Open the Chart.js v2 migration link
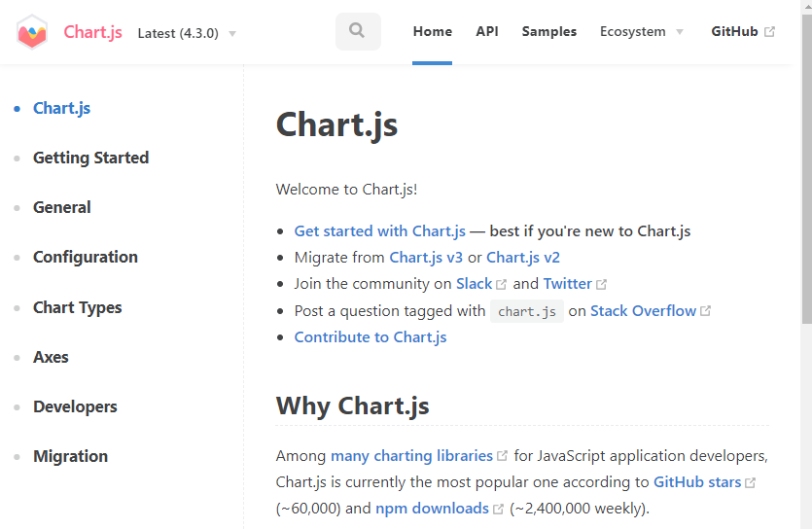 point(522,258)
